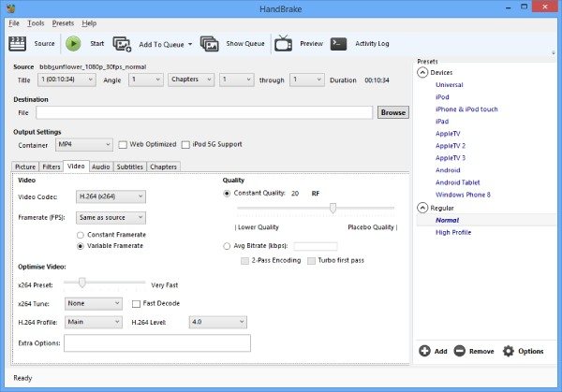Click the Source clapperboard icon
Screen dimensions: 562x392
(17, 44)
